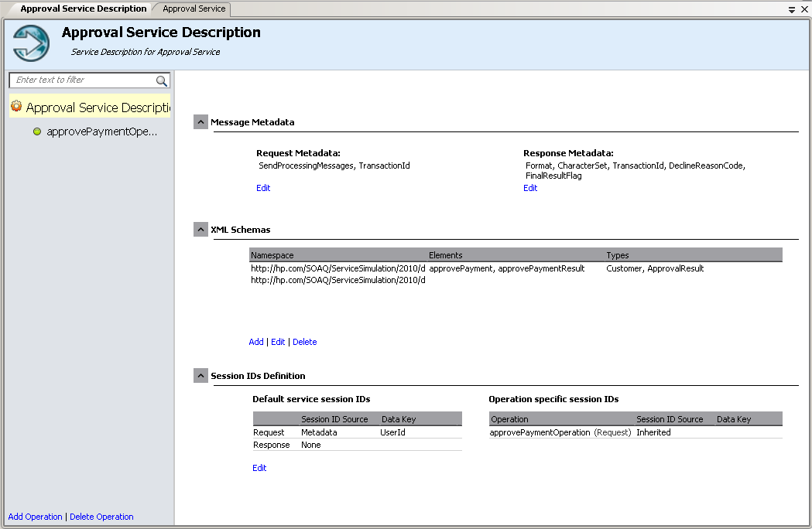Click the 'Enter text to filter' field
This screenshot has height=529, width=812.
(x=81, y=80)
